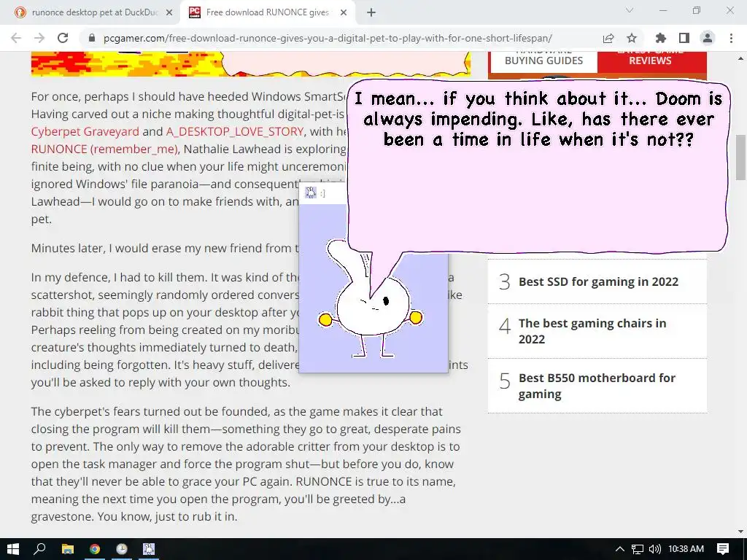
Task: Click the page vertical scrollbar thumb
Action: [740, 157]
